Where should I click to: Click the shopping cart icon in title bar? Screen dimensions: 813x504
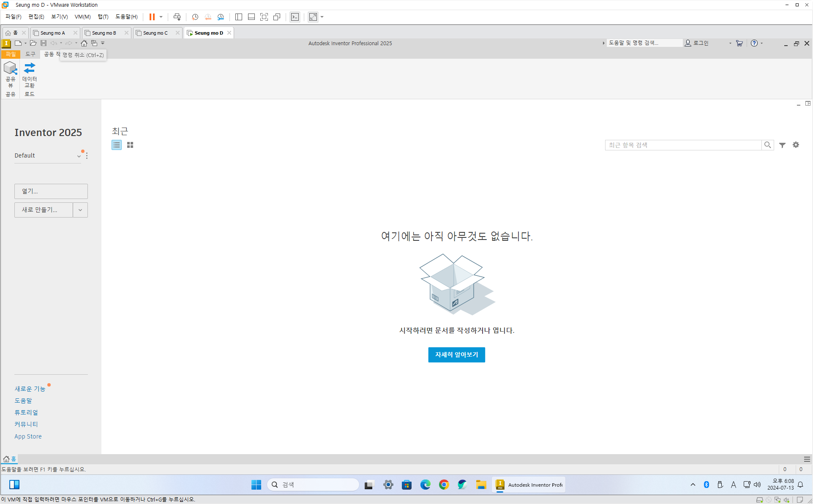tap(739, 43)
